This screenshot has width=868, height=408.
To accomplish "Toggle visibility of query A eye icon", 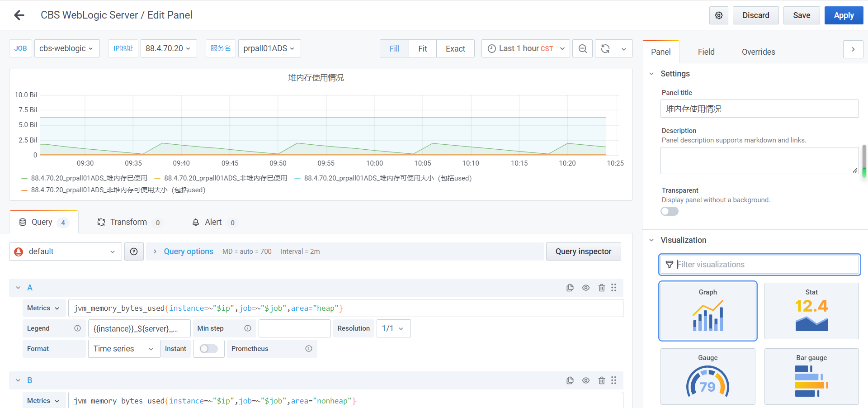I will coord(586,288).
